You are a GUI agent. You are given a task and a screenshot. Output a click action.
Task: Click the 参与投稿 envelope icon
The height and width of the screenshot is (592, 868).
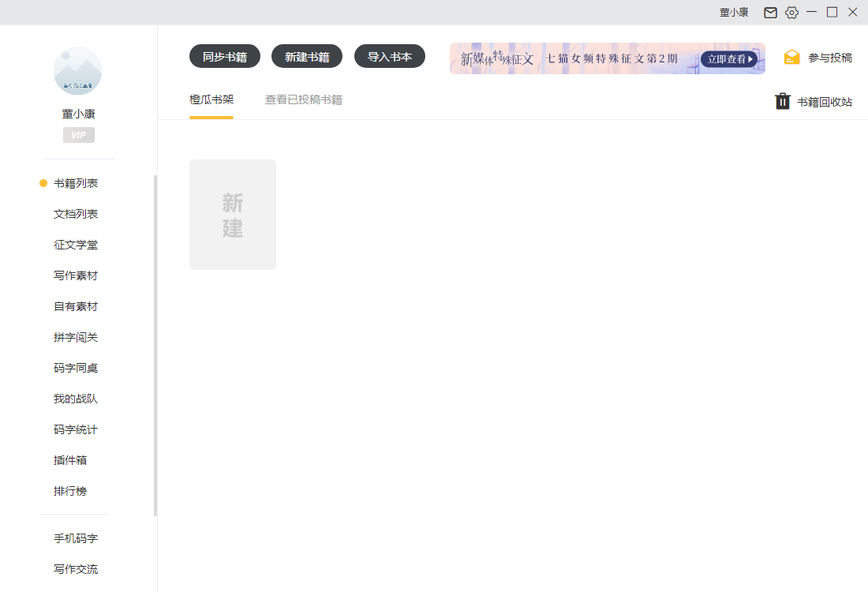(x=791, y=57)
